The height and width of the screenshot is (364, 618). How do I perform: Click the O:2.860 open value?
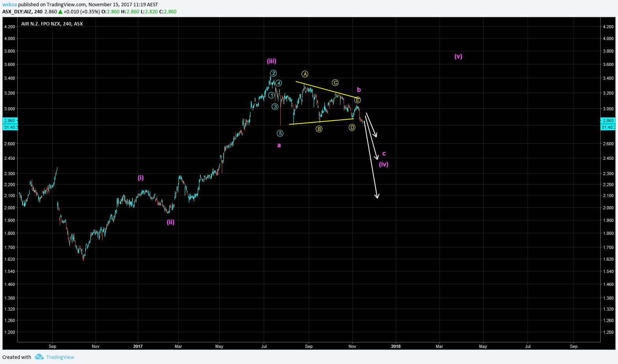[x=110, y=12]
